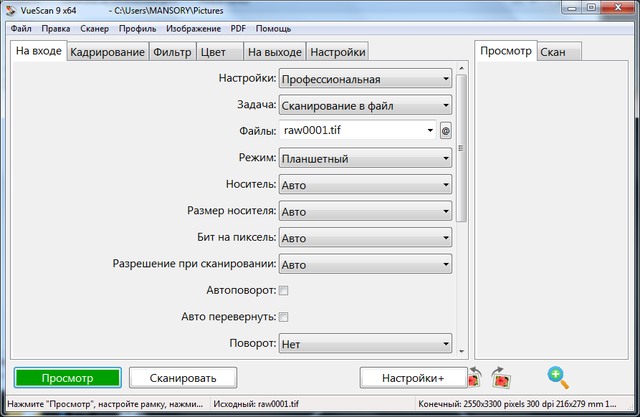Switch to the Кадрирование tab
The image size is (640, 417).
[107, 52]
